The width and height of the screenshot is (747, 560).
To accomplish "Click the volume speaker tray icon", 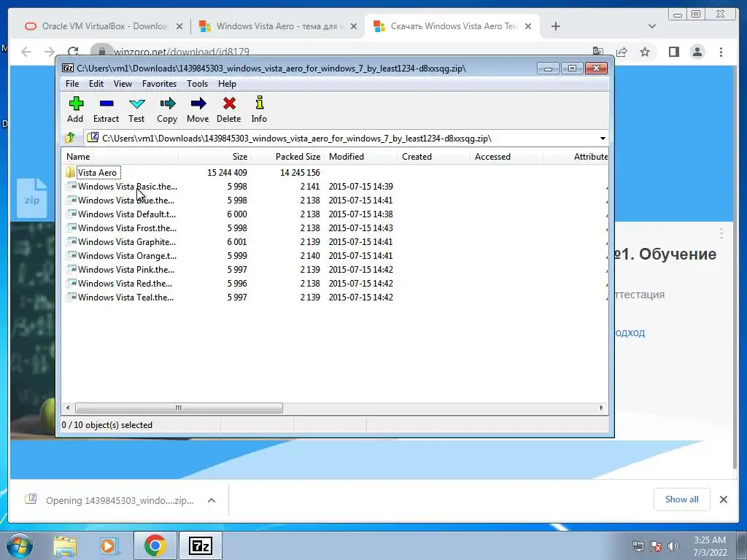I will (x=673, y=546).
